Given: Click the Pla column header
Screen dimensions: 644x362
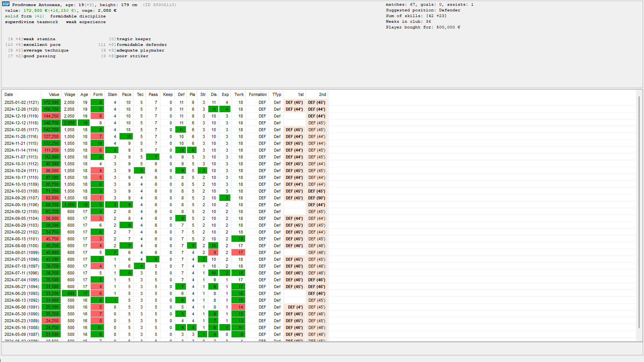Looking at the screenshot, I should [192, 94].
